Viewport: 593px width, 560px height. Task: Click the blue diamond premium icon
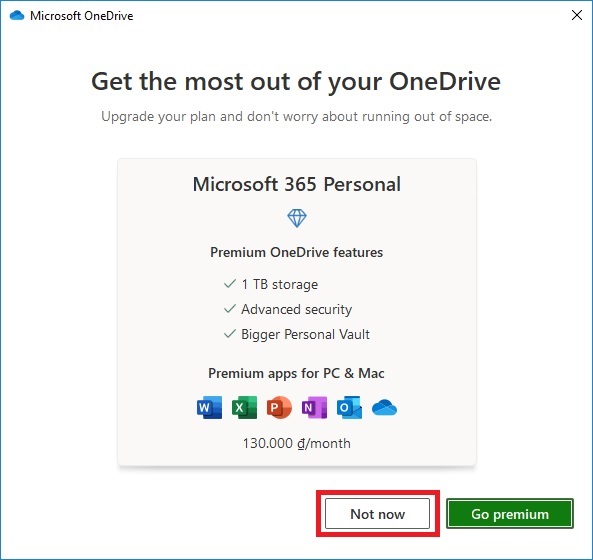[297, 218]
